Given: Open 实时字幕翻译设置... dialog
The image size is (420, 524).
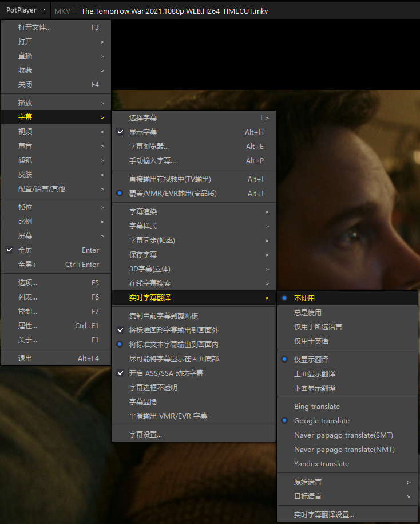Looking at the screenshot, I should coord(323,515).
